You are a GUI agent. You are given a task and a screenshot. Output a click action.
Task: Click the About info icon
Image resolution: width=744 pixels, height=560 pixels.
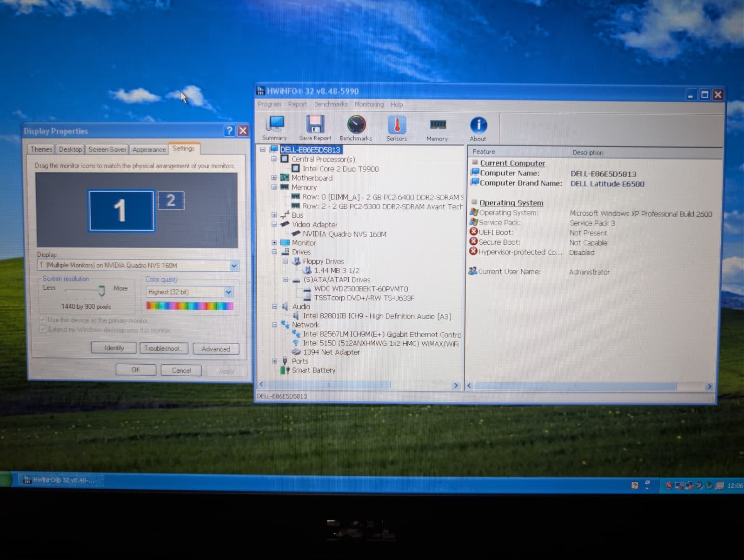478,128
